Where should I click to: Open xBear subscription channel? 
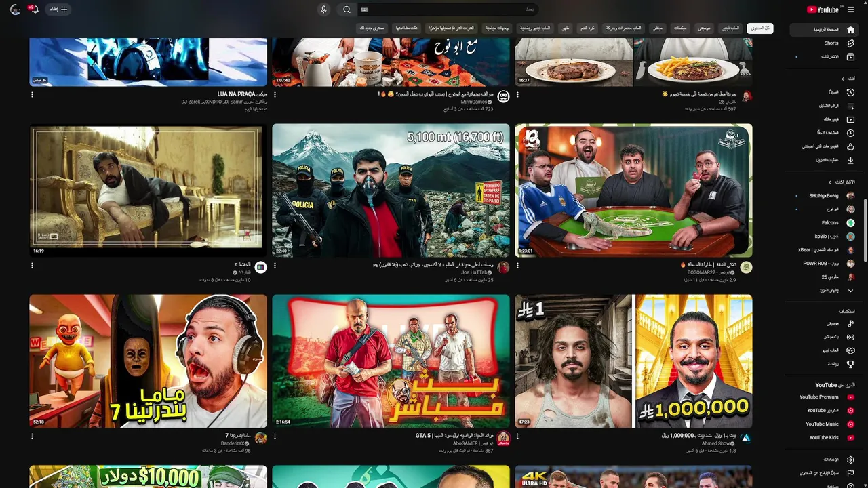pyautogui.click(x=823, y=250)
